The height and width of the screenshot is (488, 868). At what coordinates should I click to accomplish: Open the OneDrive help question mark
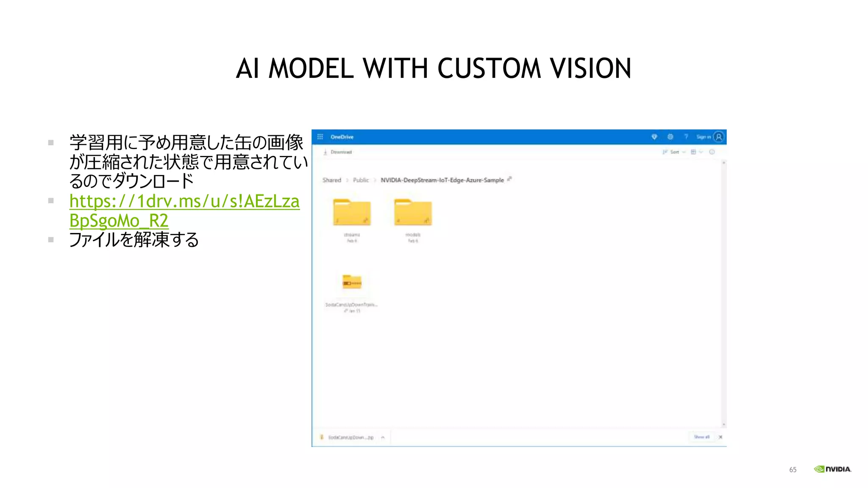tap(686, 137)
